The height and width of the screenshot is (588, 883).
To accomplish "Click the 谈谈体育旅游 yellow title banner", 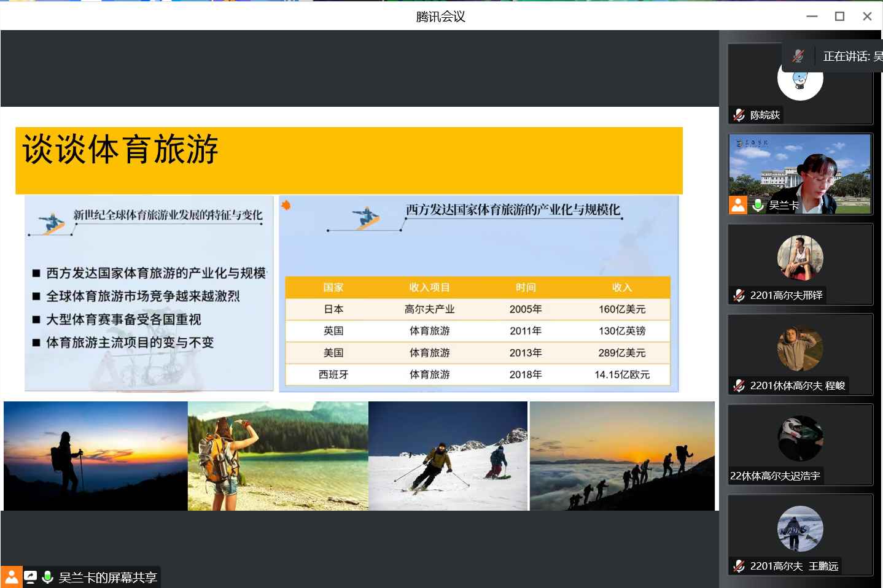I will coord(349,160).
